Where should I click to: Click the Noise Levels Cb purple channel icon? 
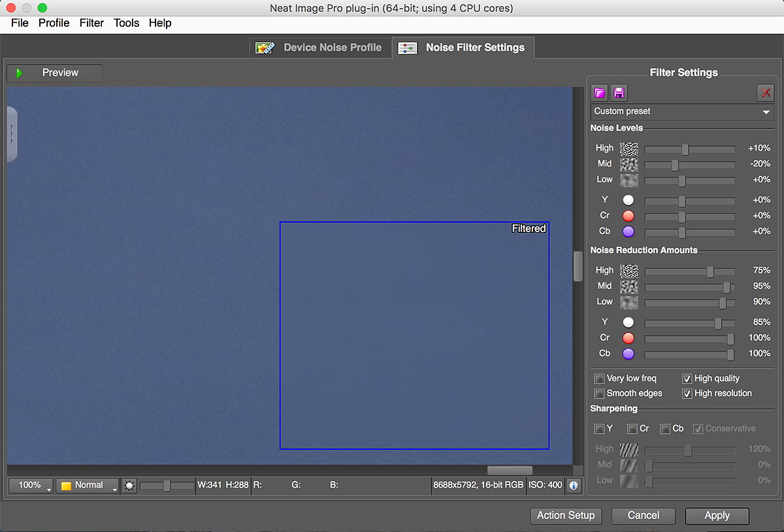click(629, 232)
